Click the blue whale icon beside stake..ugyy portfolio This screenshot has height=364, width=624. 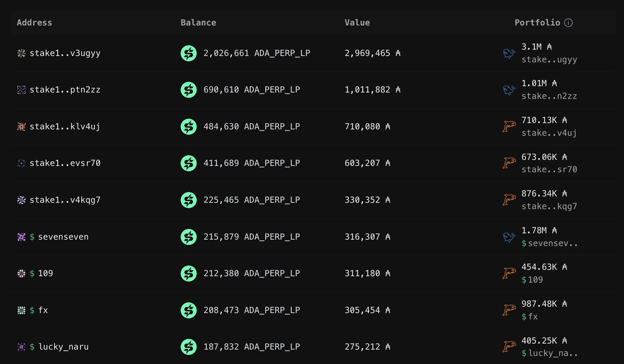509,53
